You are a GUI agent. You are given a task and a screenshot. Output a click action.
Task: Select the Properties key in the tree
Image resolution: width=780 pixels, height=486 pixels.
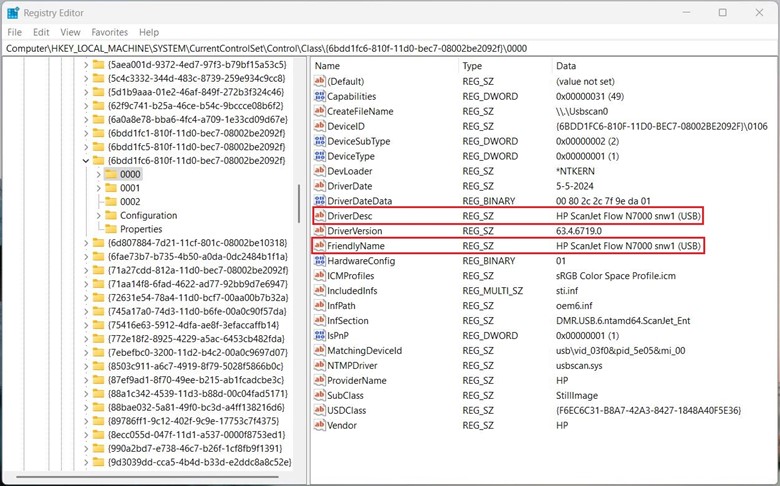tap(141, 229)
